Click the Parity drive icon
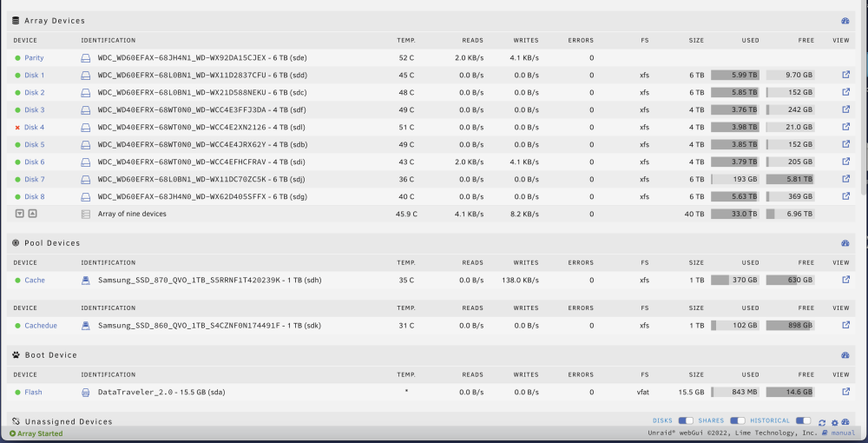Viewport: 868px width, 443px height. (86, 57)
